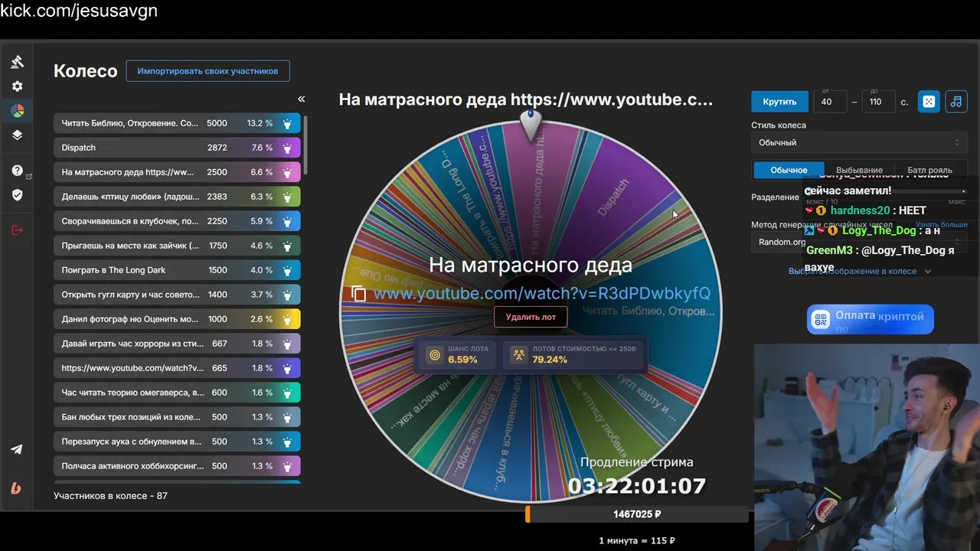
Task: Click the 'от' 40 seconds field
Action: coord(831,101)
